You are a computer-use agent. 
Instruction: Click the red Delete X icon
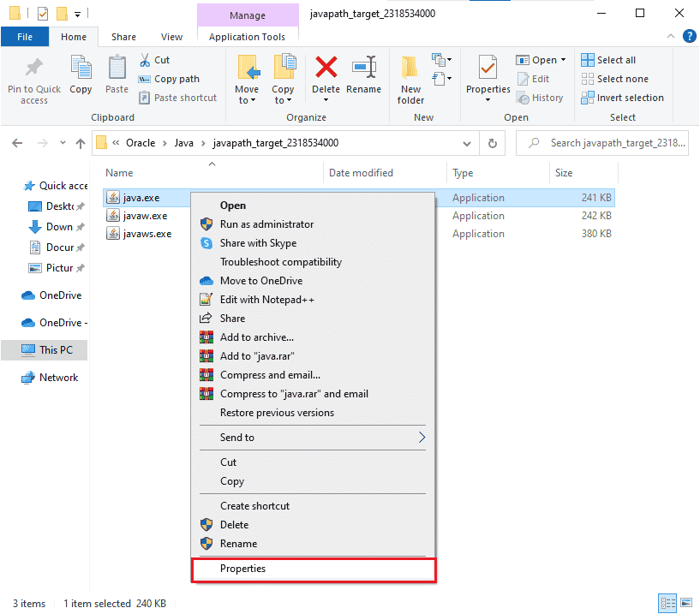tap(326, 68)
